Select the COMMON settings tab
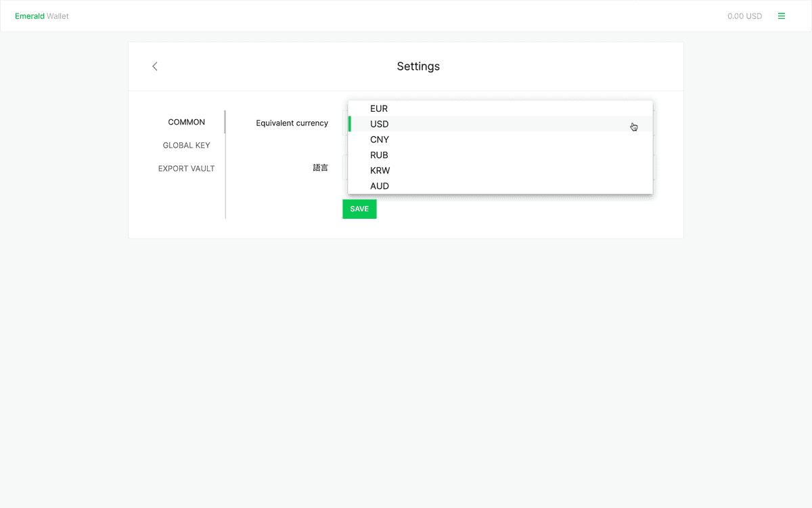The width and height of the screenshot is (812, 508). point(187,122)
